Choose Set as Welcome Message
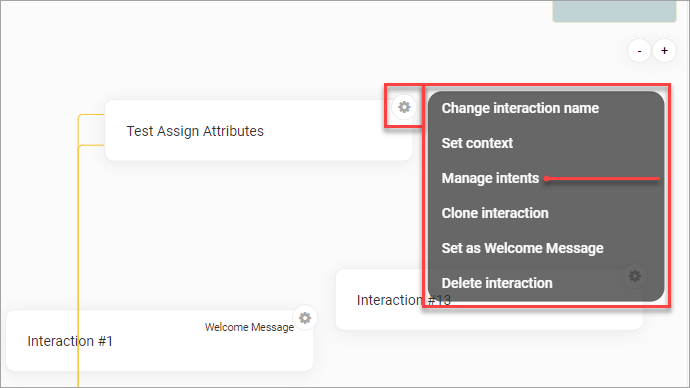The image size is (690, 388). 522,248
